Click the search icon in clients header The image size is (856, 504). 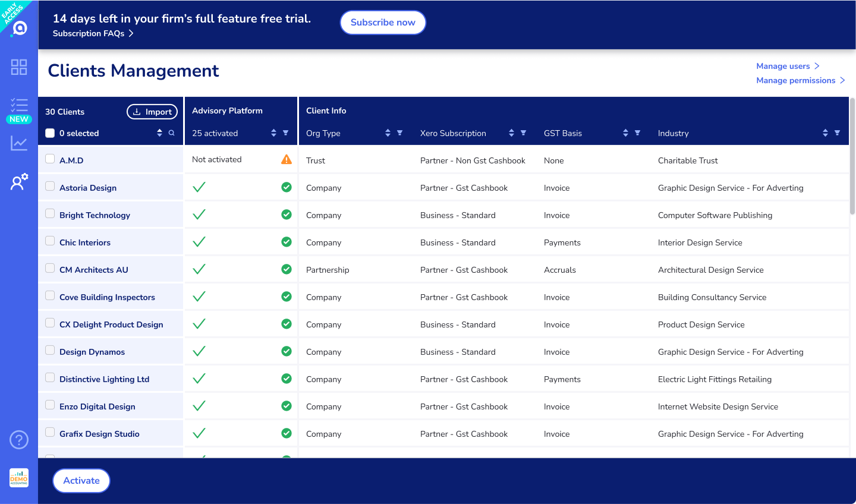[x=172, y=133]
